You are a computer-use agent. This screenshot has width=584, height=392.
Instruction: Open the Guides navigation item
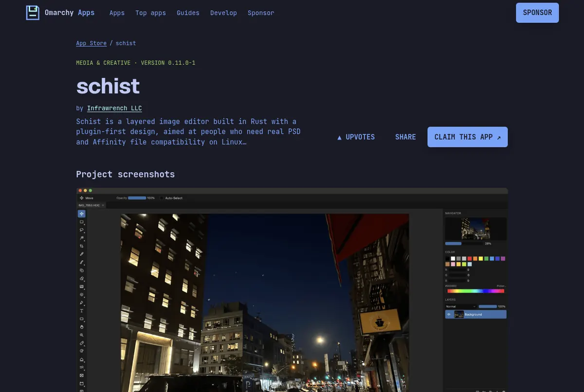188,13
